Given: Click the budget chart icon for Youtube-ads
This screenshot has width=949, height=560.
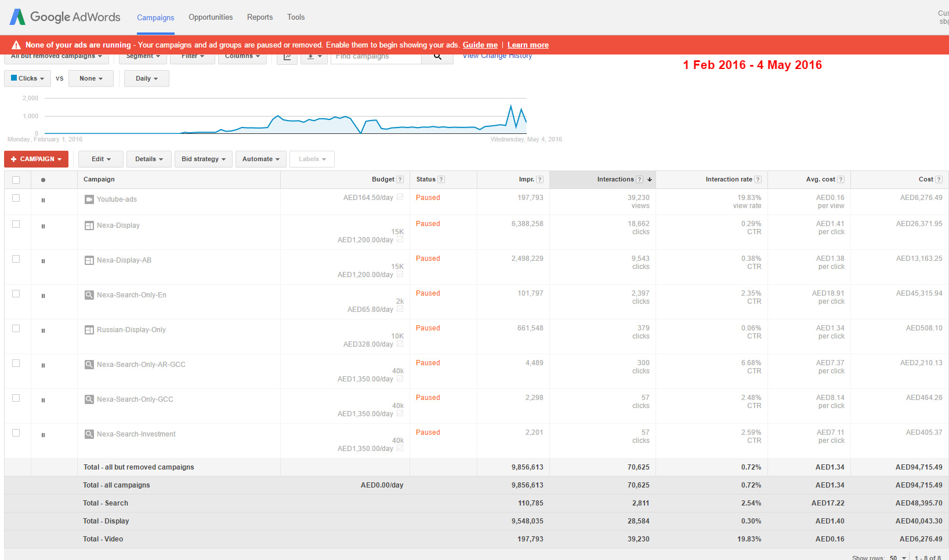Looking at the screenshot, I should (x=400, y=198).
